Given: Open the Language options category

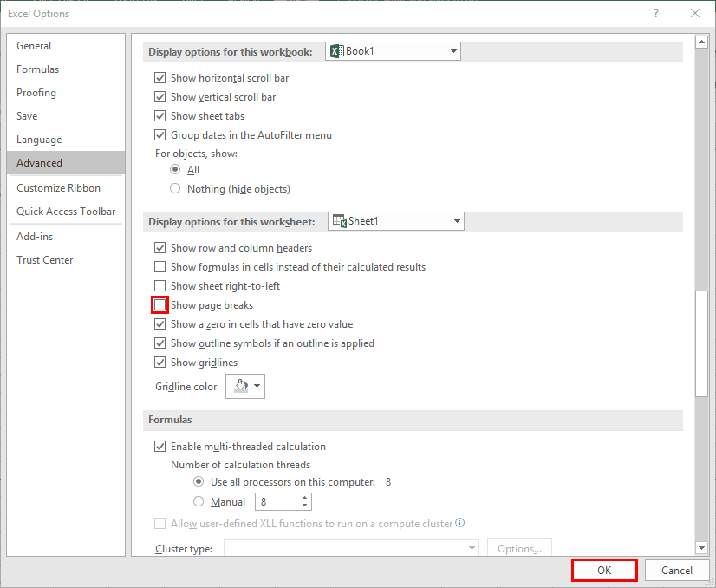Looking at the screenshot, I should [x=66, y=140].
